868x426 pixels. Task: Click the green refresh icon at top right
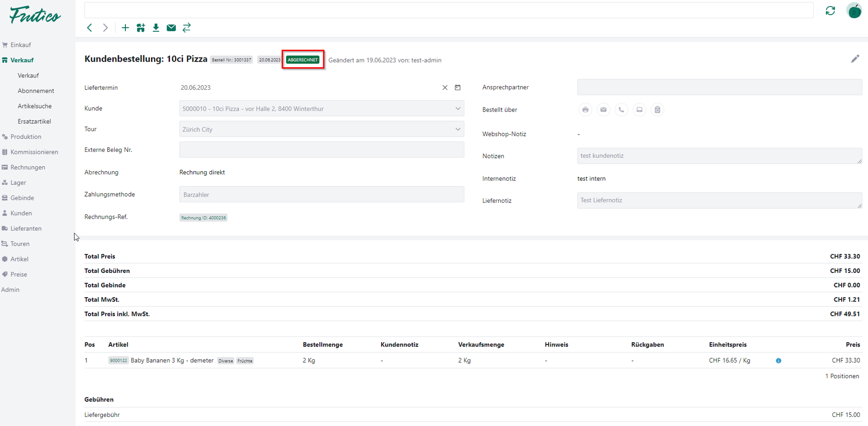click(x=830, y=11)
